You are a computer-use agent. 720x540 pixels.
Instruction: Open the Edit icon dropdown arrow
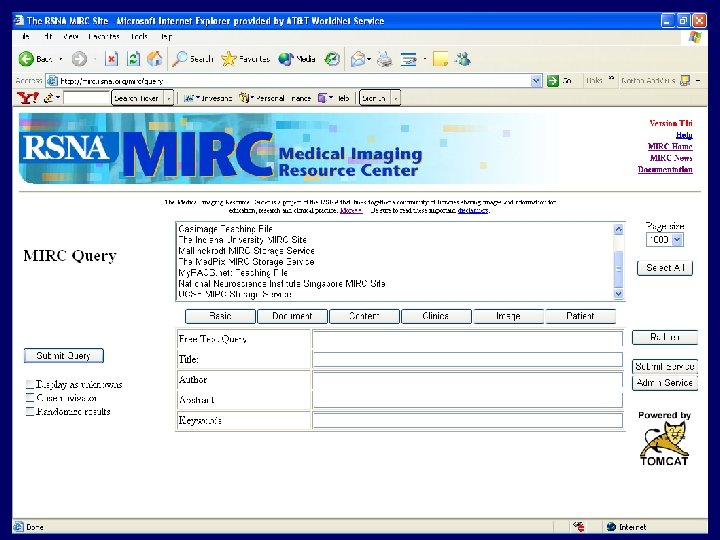(x=424, y=59)
